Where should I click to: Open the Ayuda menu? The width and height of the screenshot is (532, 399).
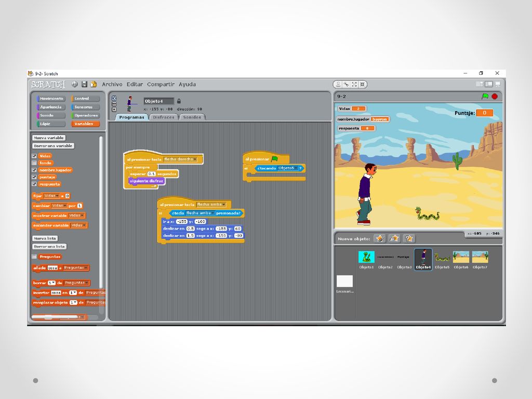[187, 84]
